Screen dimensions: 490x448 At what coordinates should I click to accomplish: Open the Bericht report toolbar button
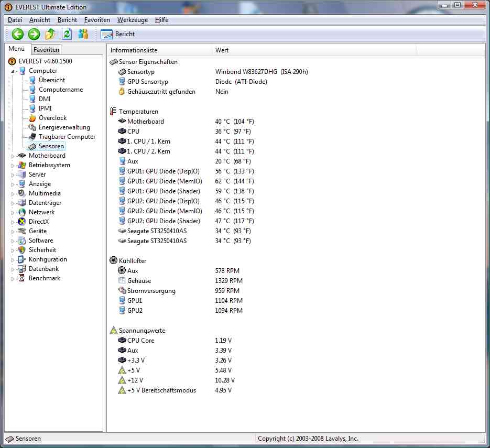point(118,34)
